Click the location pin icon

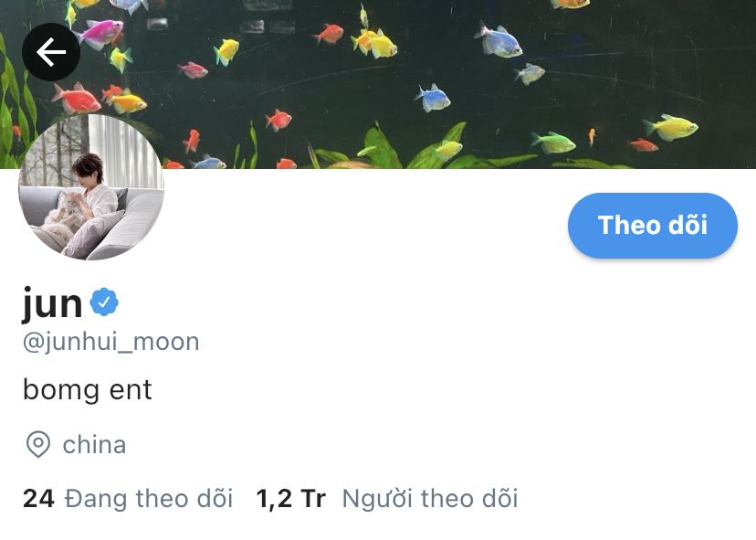(37, 445)
